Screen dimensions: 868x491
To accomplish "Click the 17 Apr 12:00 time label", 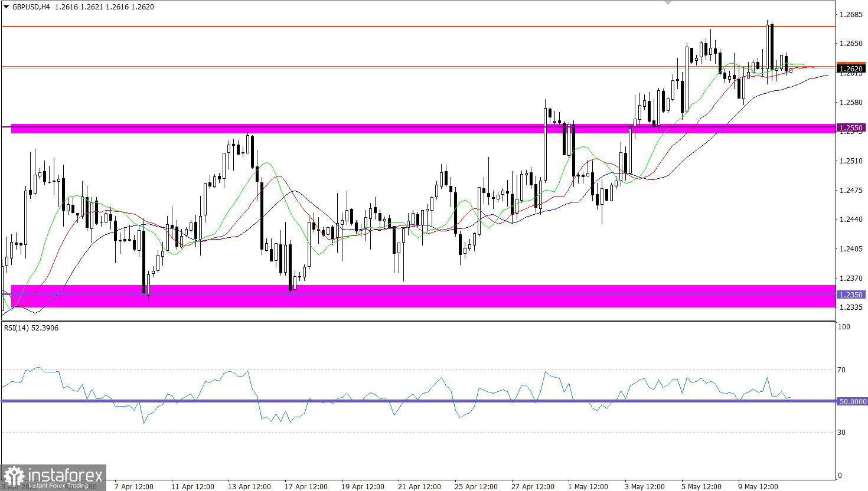I will pyautogui.click(x=306, y=487).
